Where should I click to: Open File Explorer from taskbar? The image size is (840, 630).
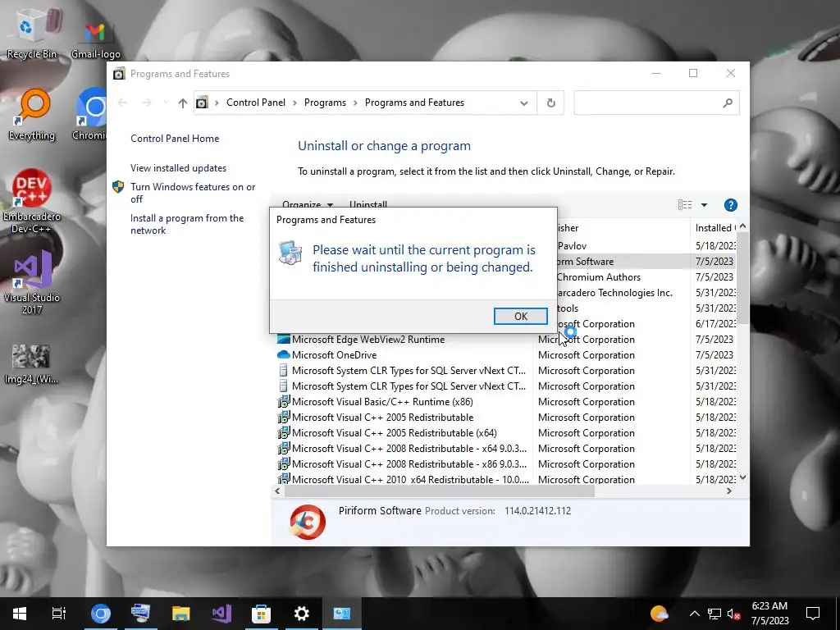tap(181, 614)
